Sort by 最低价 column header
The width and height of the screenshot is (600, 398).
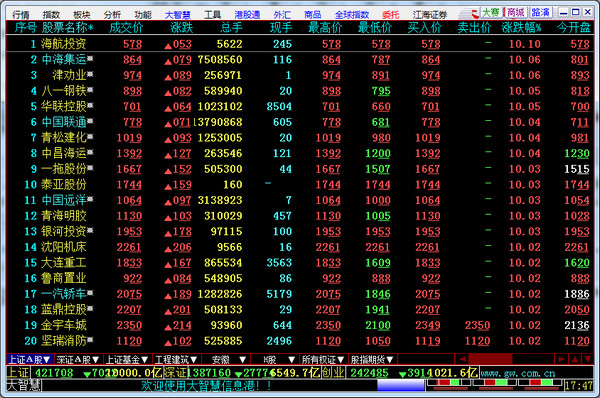click(375, 28)
